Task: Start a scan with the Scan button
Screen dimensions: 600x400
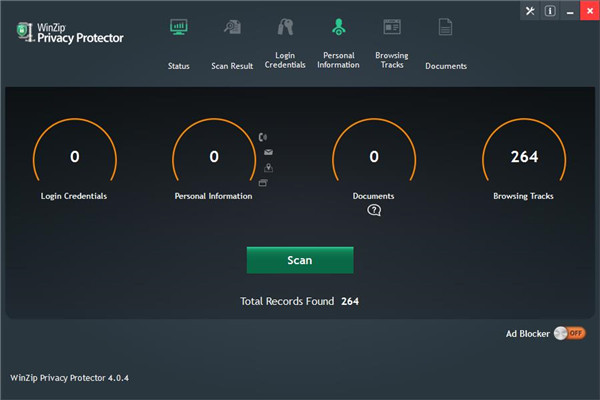Action: pyautogui.click(x=300, y=260)
